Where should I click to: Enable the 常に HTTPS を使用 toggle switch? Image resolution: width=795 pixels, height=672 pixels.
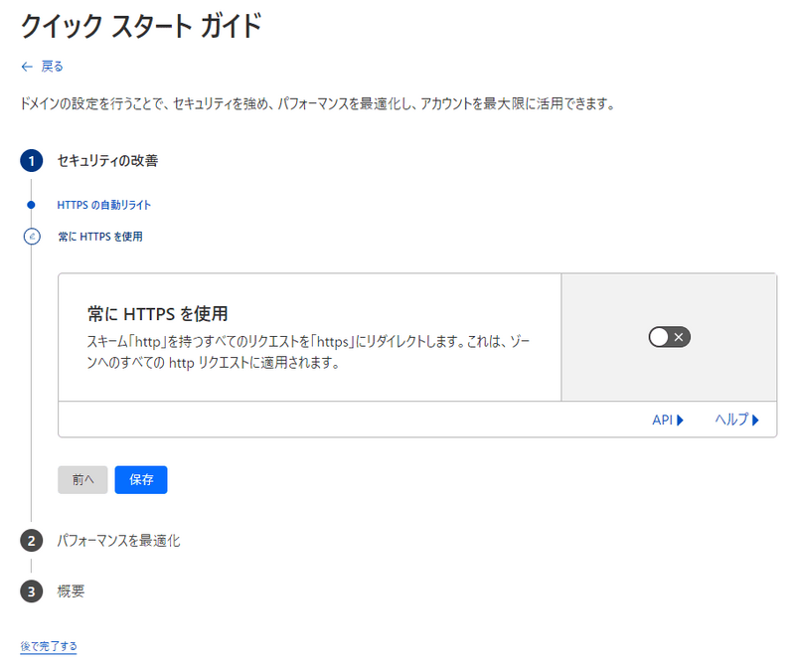(669, 337)
